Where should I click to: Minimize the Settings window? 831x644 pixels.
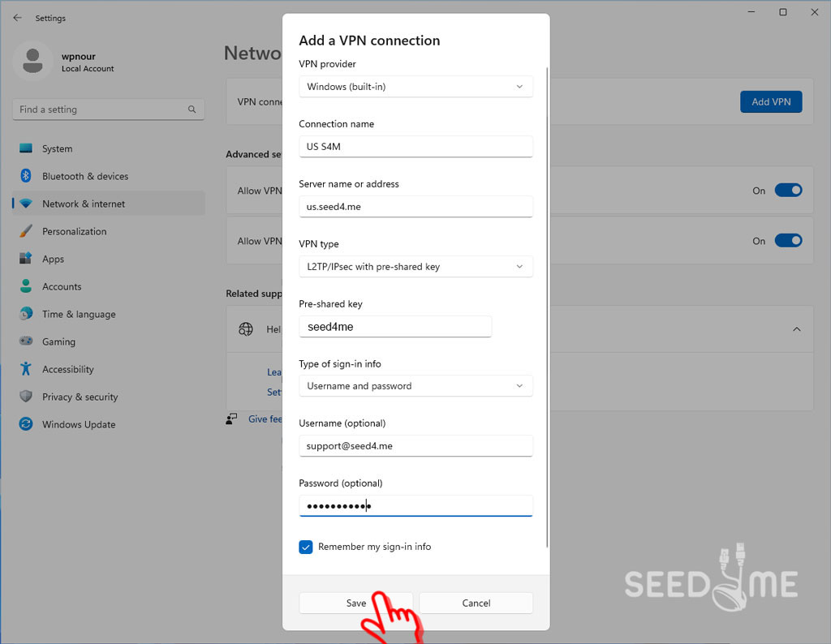point(751,11)
